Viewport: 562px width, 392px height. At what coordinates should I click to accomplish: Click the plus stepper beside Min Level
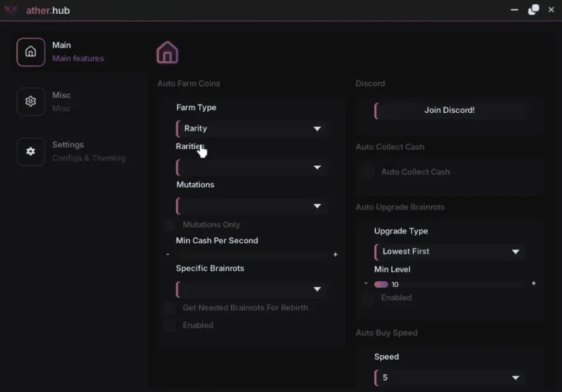pos(533,283)
